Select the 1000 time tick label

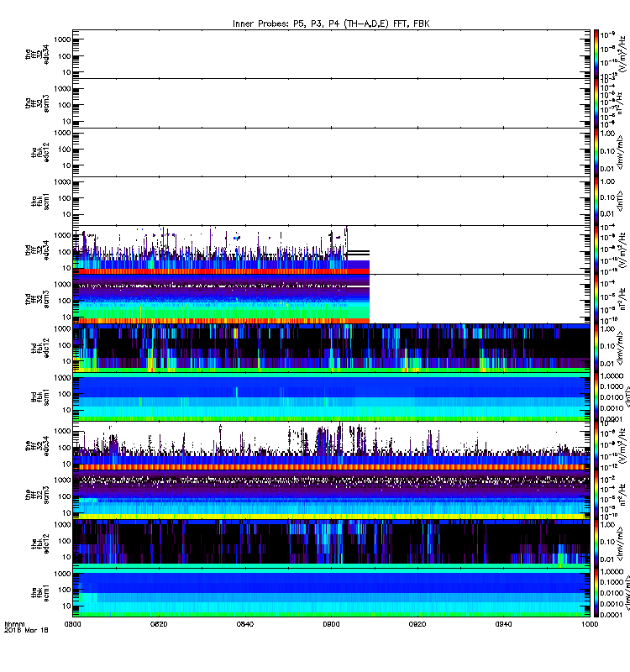coord(590,624)
